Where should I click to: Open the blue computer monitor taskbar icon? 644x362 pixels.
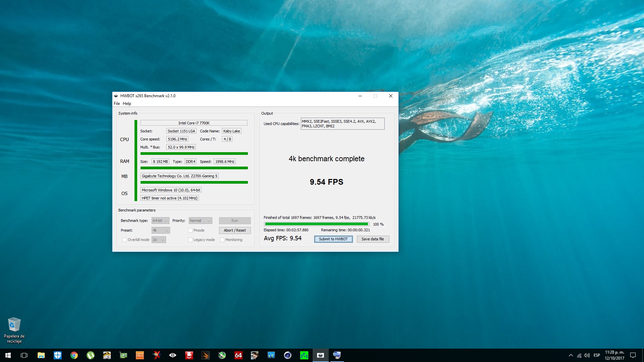[x=337, y=355]
